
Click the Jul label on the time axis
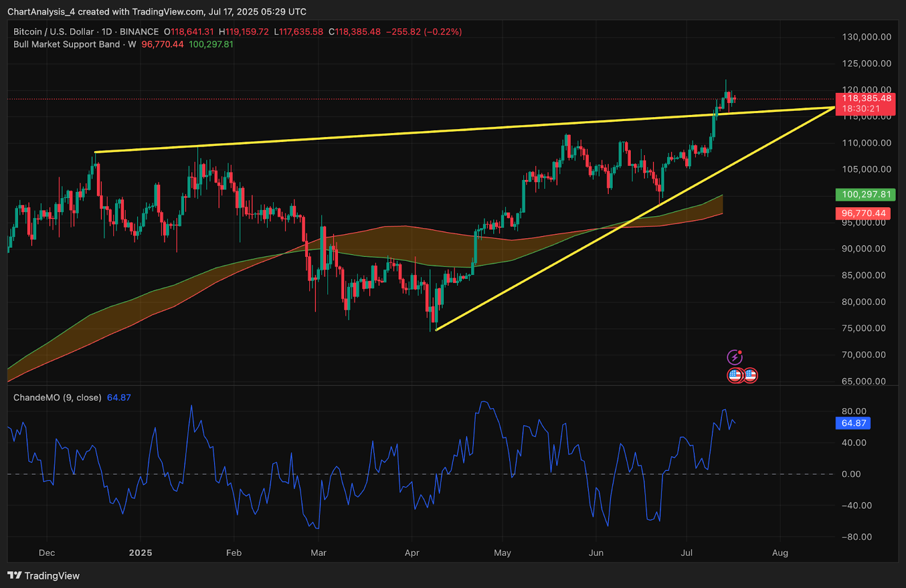coord(686,553)
